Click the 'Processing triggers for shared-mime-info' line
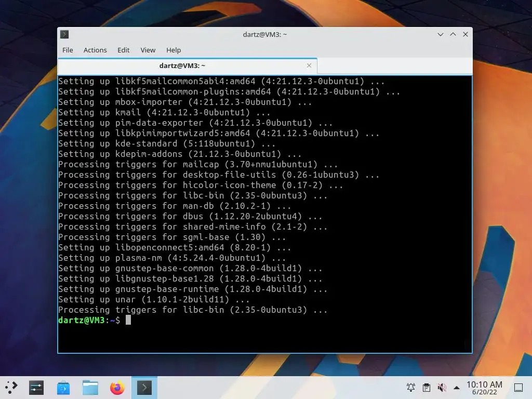532x399 pixels. pyautogui.click(x=193, y=227)
